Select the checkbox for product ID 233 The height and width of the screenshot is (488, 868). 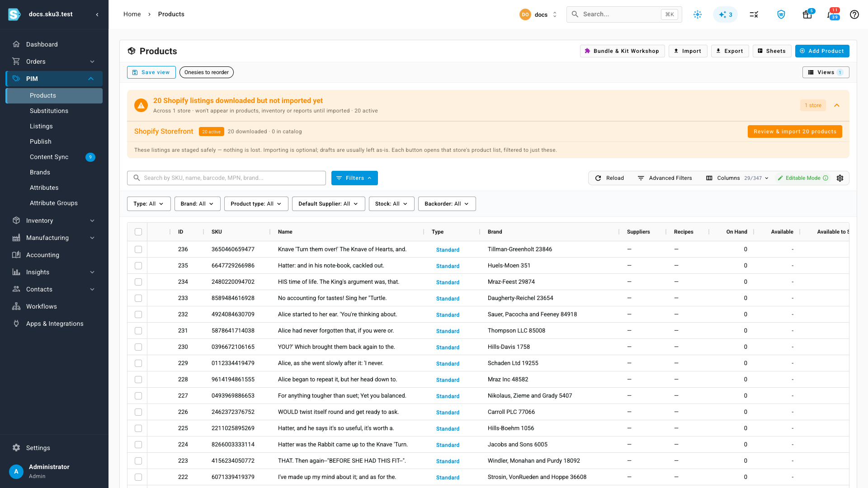click(138, 298)
